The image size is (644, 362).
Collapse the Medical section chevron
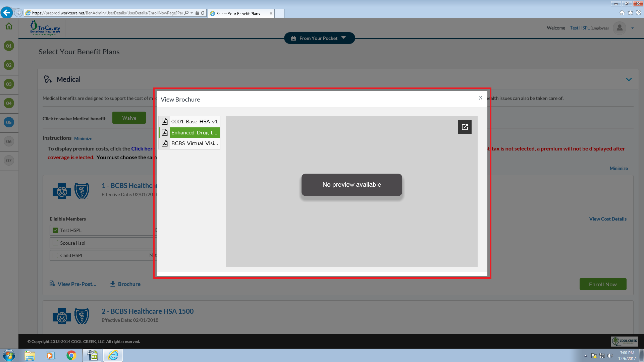(x=629, y=79)
